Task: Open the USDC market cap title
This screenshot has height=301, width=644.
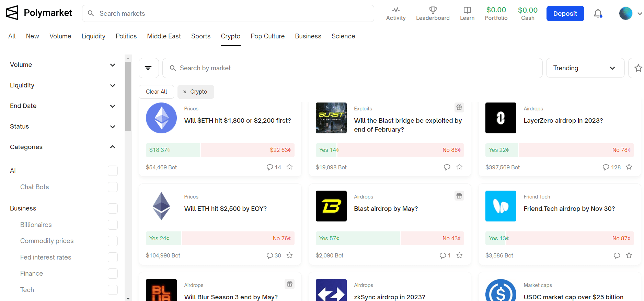Action: 574,297
